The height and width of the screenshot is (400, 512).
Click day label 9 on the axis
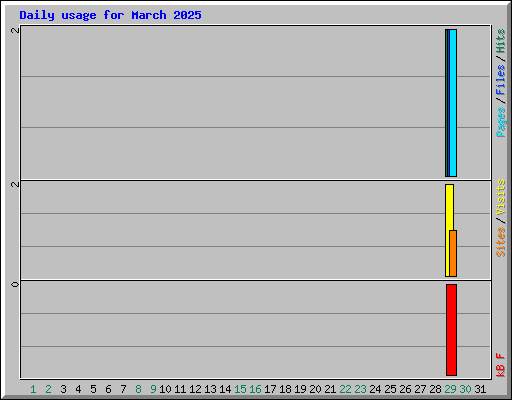(153, 389)
